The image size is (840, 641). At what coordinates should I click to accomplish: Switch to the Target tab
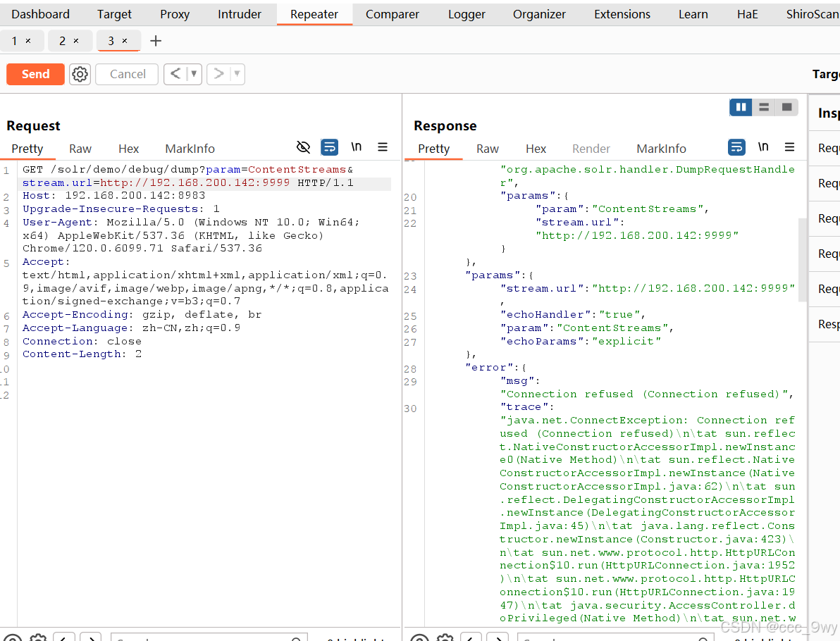click(114, 14)
